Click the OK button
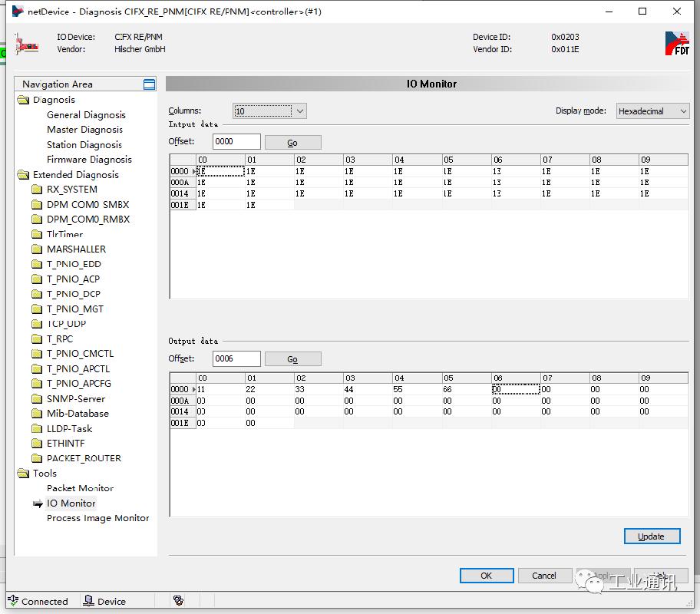This screenshot has width=700, height=614. [487, 576]
